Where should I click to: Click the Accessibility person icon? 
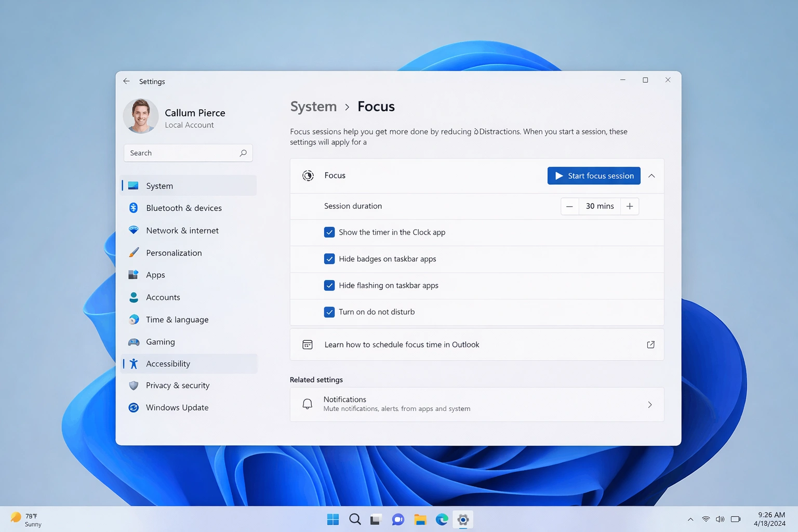134,364
